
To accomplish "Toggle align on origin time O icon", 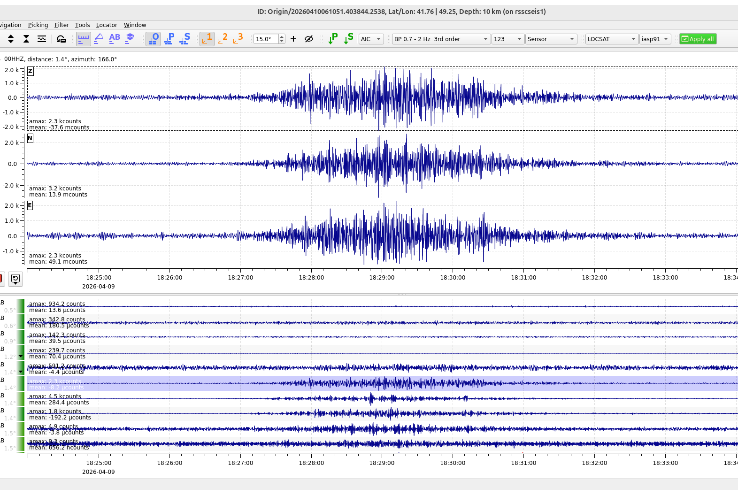I will pos(153,39).
